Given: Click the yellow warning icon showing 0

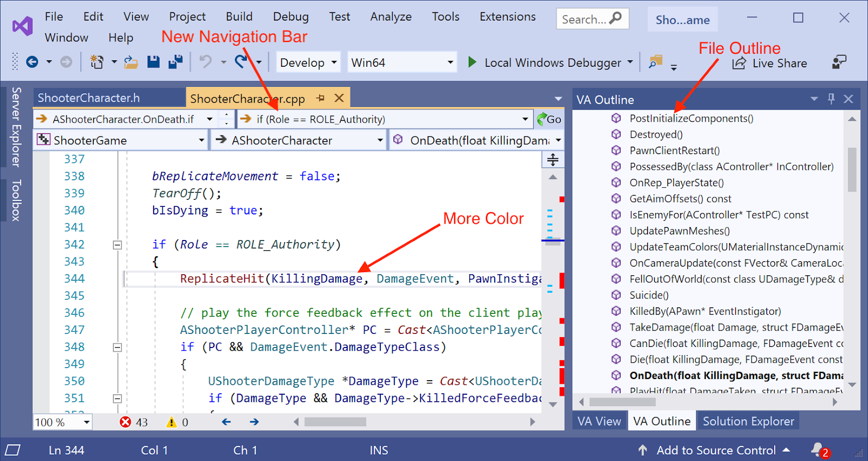Looking at the screenshot, I should (171, 422).
